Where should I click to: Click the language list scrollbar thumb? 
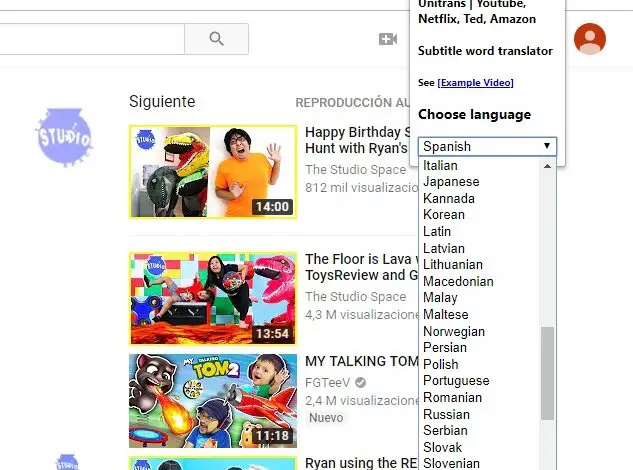[x=547, y=373]
